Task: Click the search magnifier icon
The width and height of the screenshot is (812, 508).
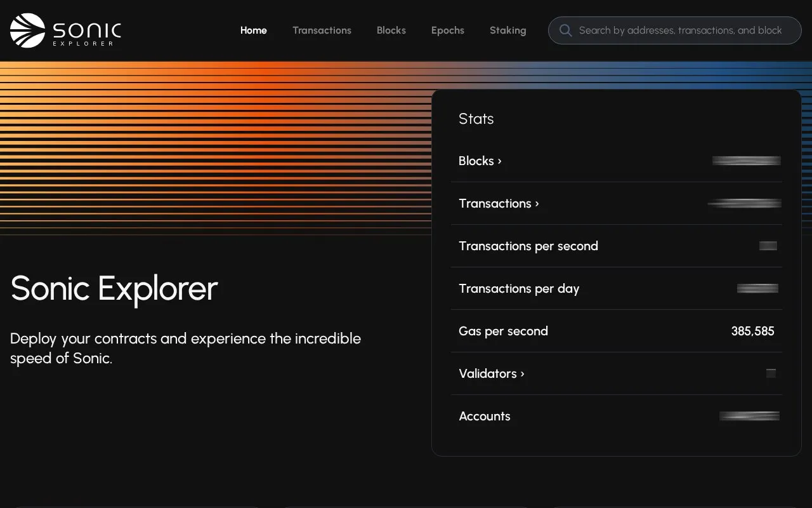Action: 565,30
